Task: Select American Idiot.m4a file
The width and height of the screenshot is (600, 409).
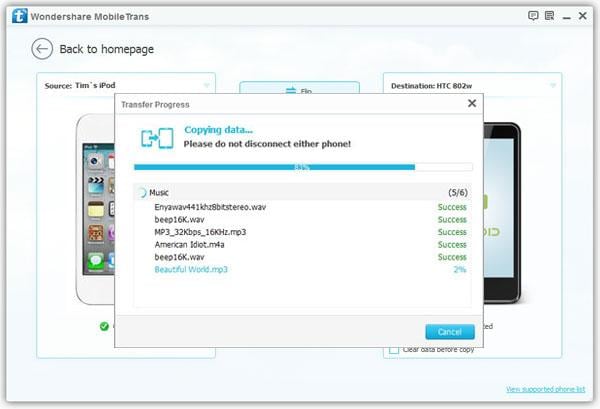Action: pyautogui.click(x=189, y=244)
